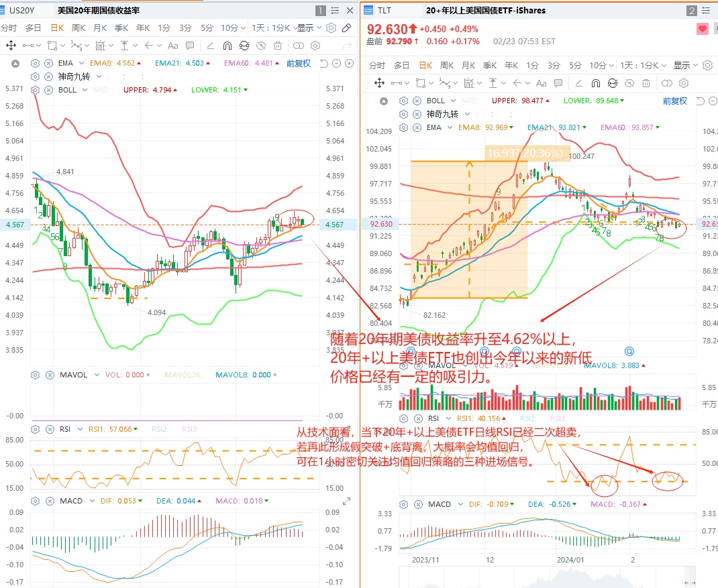Delete drawings with trash icon in US20Y toolbar
Screen dimensions: 718x588
tap(278, 46)
